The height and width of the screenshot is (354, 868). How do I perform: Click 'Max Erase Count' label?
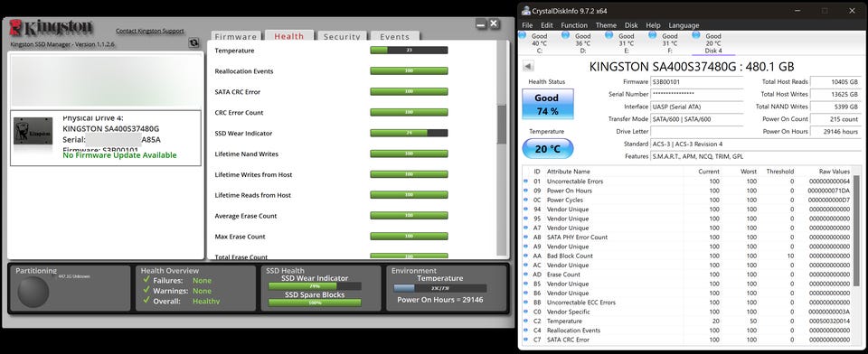click(x=241, y=237)
